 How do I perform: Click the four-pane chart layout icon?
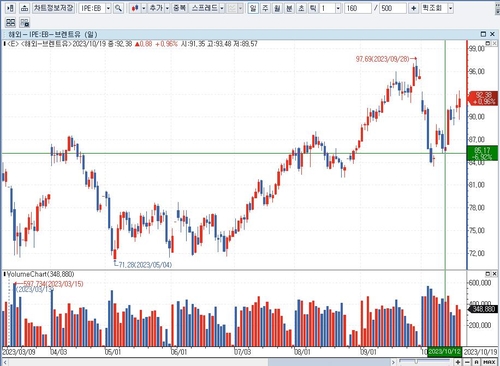click(10, 23)
